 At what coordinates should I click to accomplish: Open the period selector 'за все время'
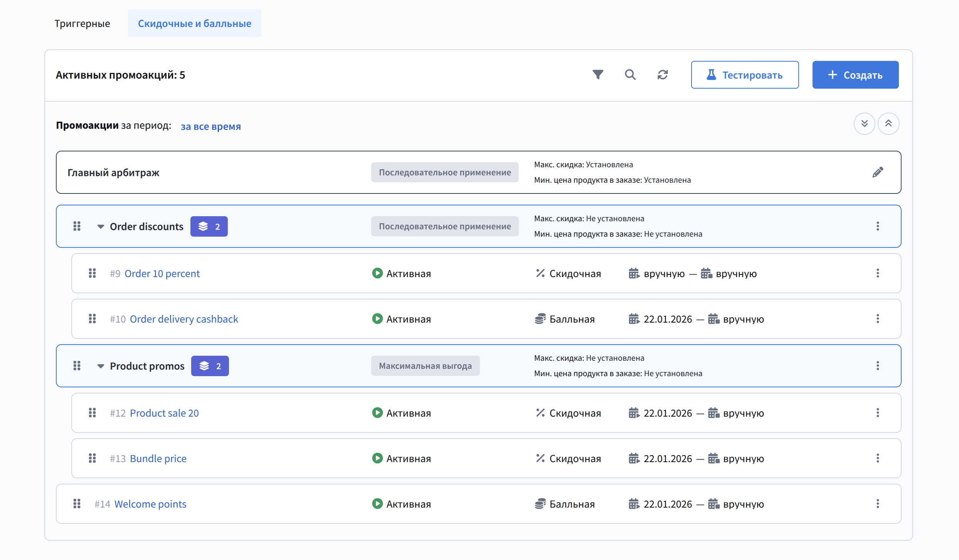[x=210, y=126]
